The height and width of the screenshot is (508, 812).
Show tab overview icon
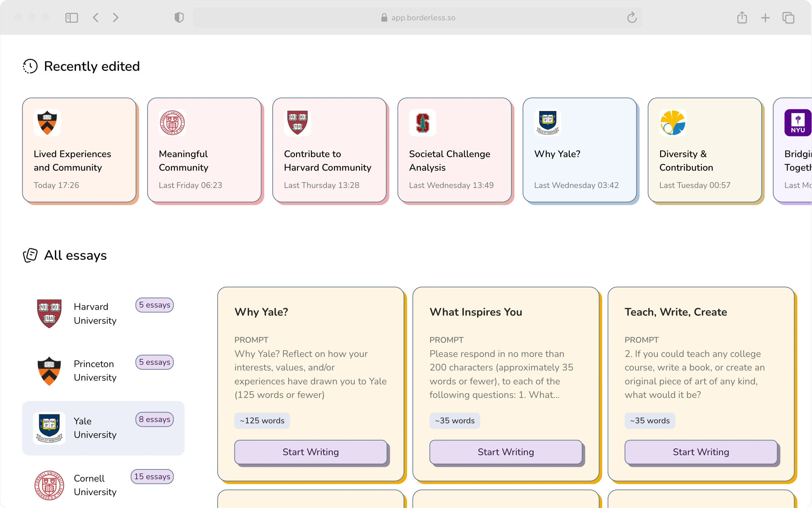[788, 18]
